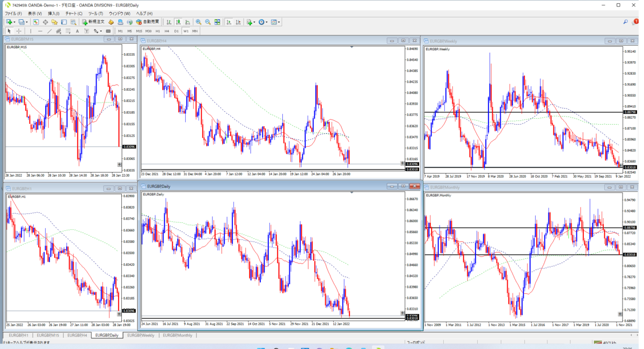
Task: Switch timeframe to M30
Action: (x=148, y=31)
